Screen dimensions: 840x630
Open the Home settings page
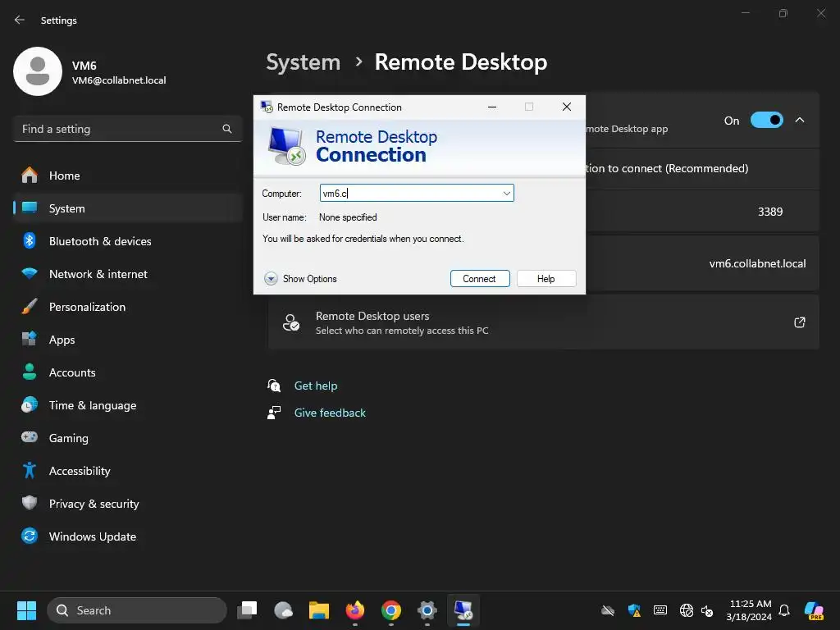point(127,176)
